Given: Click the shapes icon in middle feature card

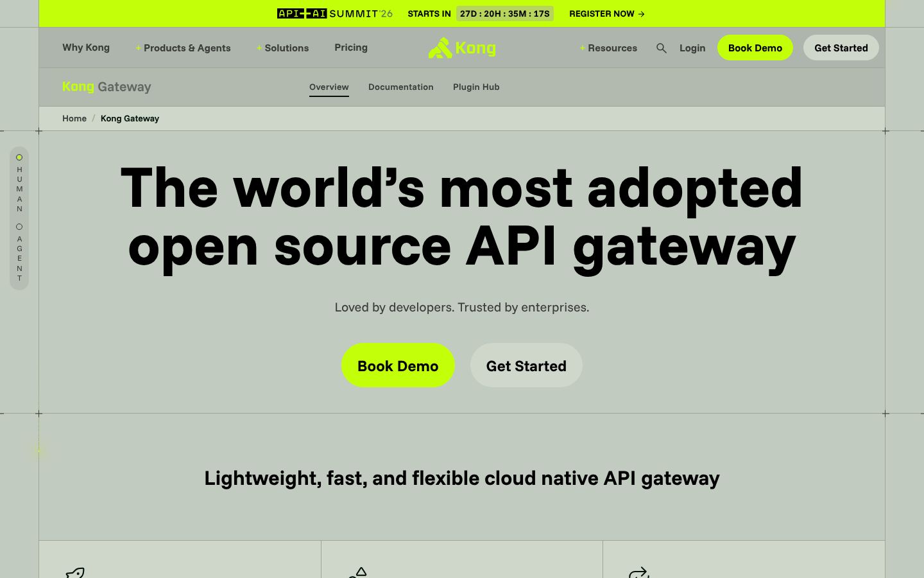Looking at the screenshot, I should point(357,572).
